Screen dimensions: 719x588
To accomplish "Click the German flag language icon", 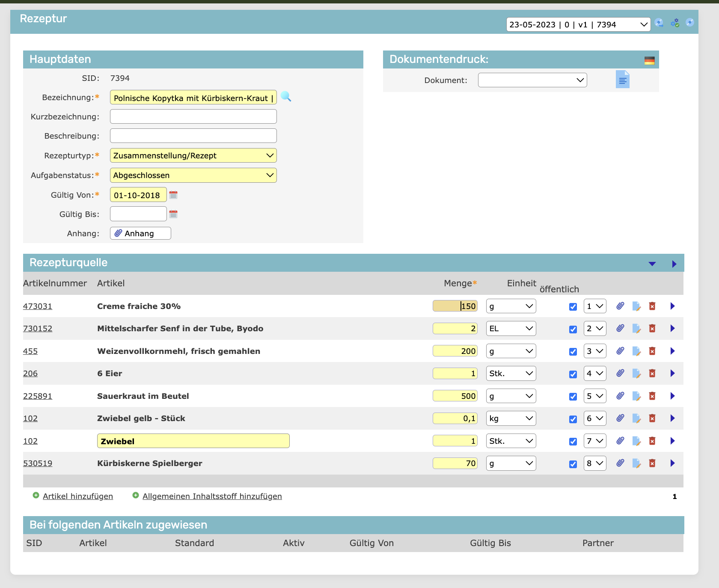I will pos(649,60).
